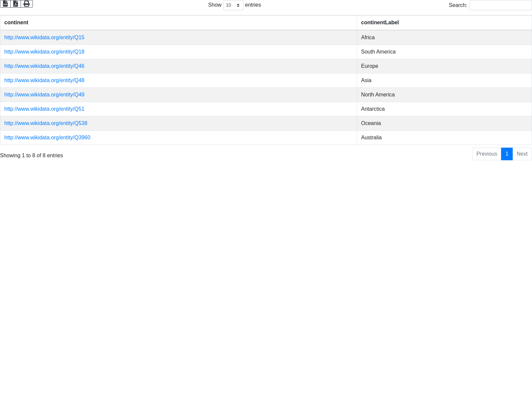The width and height of the screenshot is (532, 399).
Task: Sort by the continentLabel column header
Action: [380, 23]
